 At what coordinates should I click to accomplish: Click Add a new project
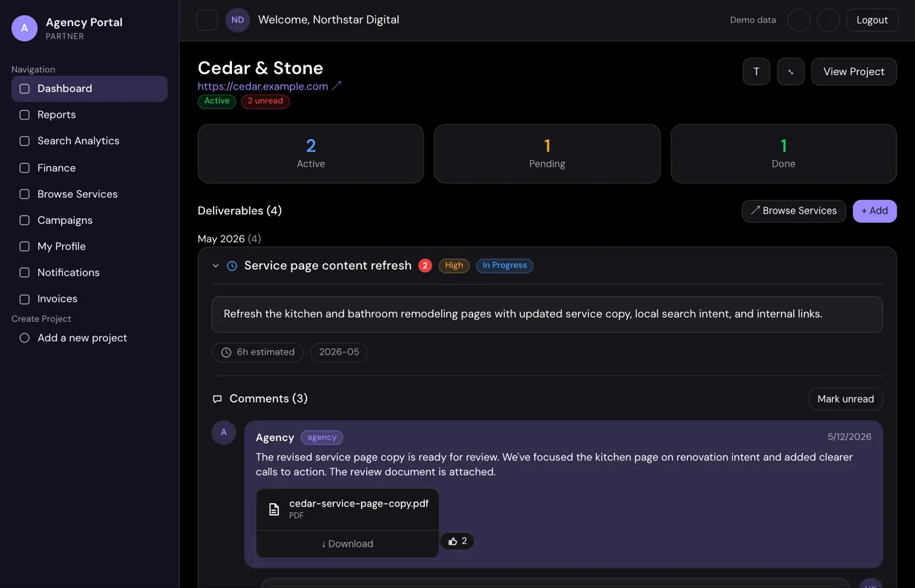(x=90, y=338)
